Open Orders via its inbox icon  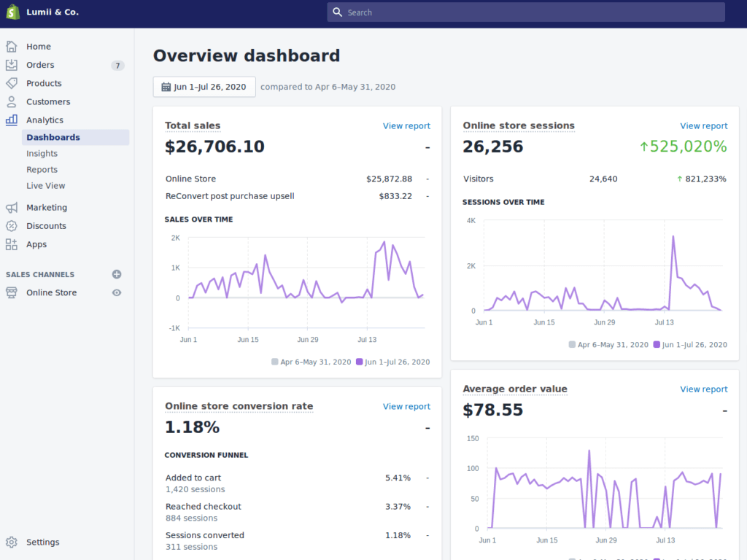coord(12,65)
